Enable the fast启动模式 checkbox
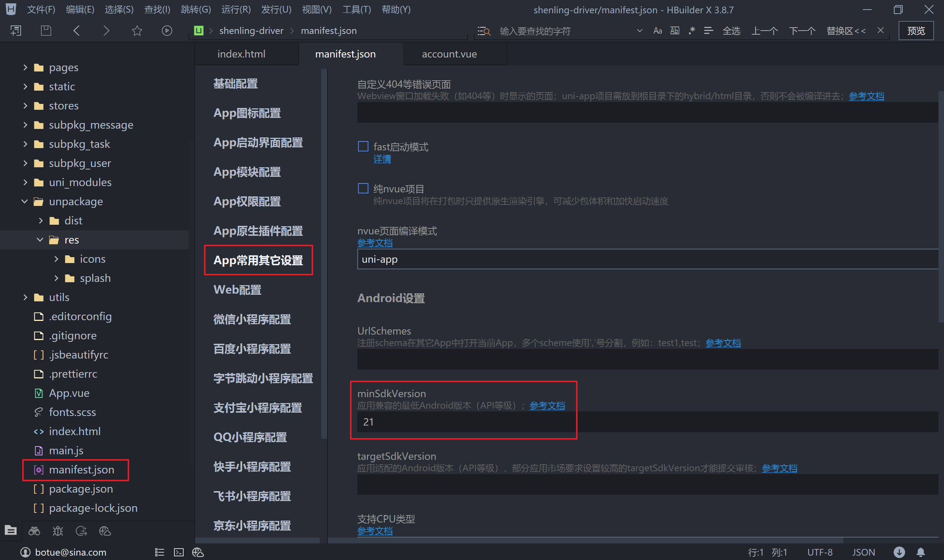Viewport: 944px width, 560px height. click(x=363, y=146)
